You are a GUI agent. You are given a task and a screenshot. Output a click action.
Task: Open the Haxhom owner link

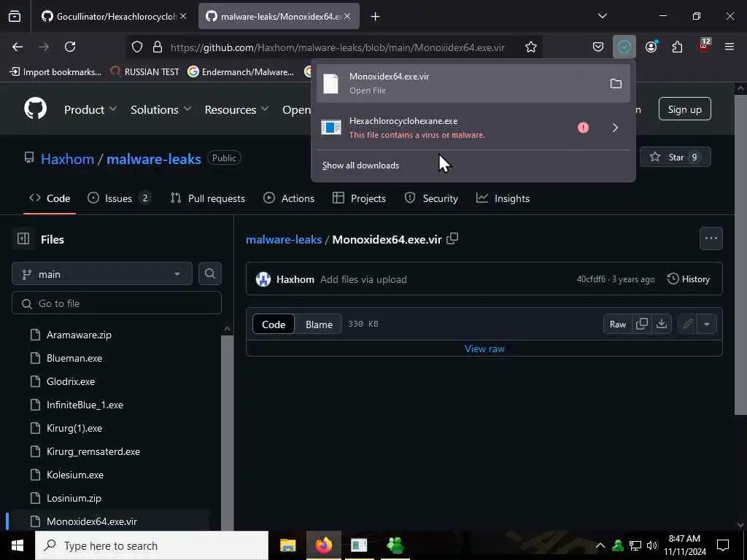point(67,158)
